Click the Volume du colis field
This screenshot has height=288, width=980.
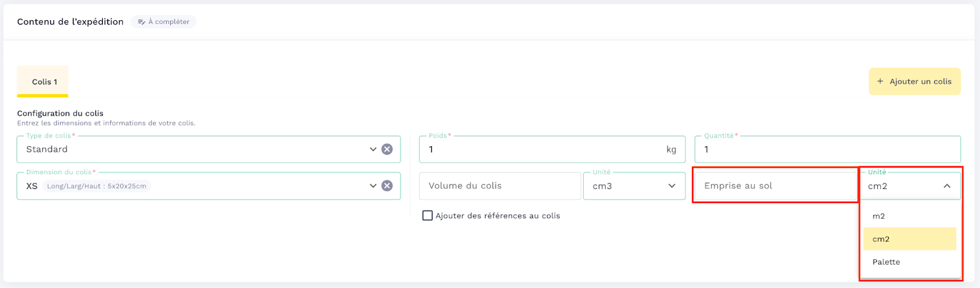[x=499, y=186]
